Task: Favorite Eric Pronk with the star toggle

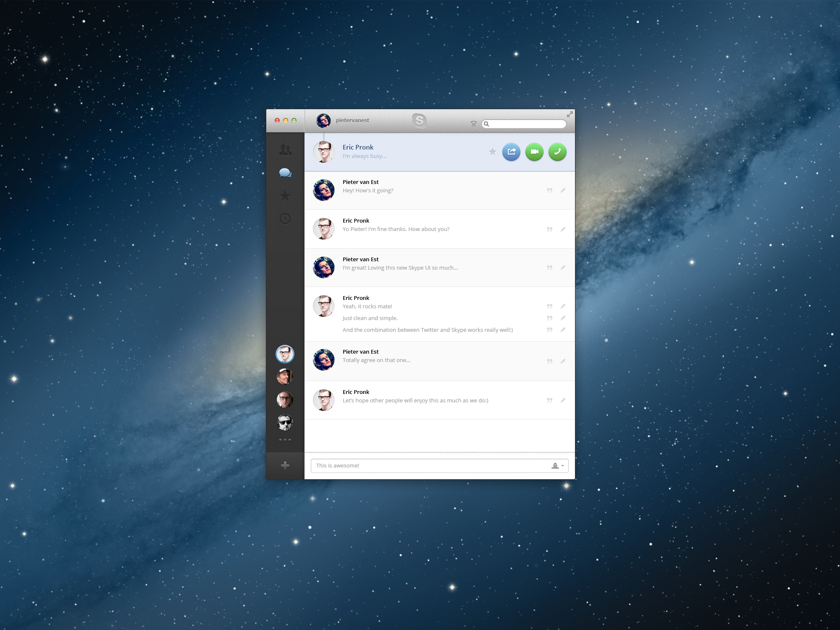Action: (492, 152)
